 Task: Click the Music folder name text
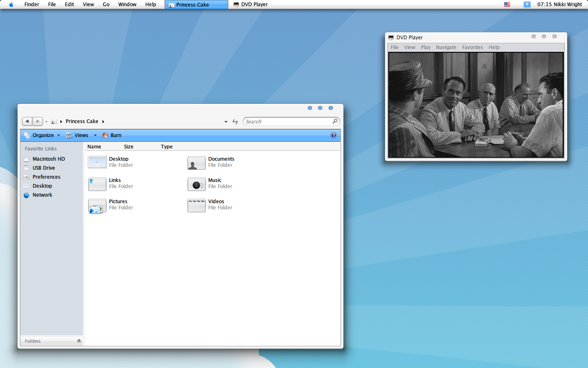click(x=215, y=180)
